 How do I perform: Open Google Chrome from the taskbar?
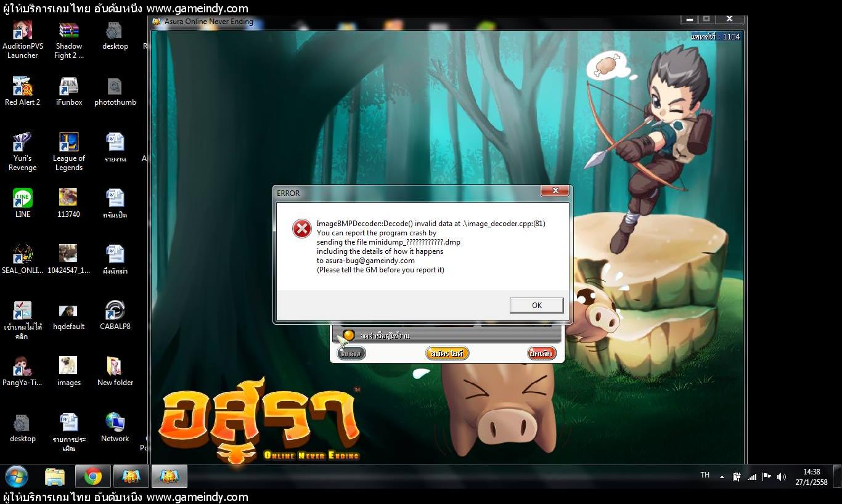[x=93, y=476]
